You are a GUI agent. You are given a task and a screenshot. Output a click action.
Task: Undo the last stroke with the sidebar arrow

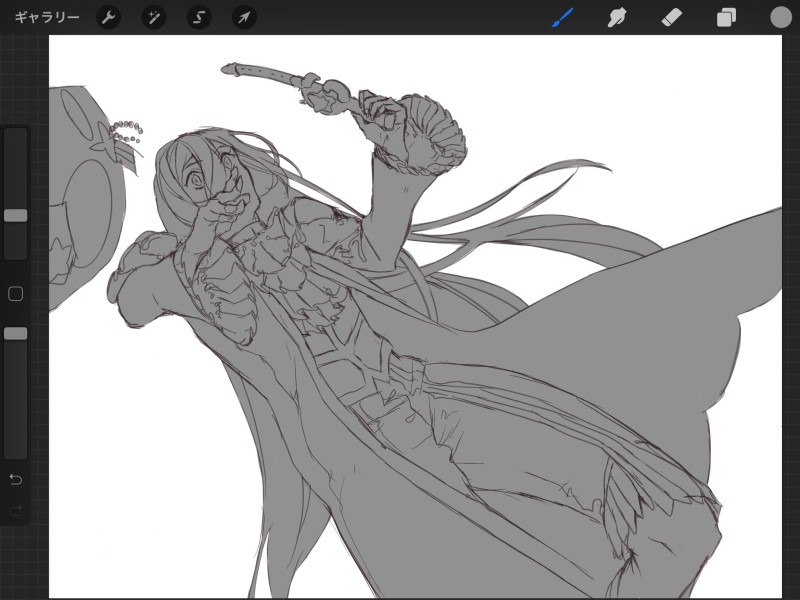[16, 480]
